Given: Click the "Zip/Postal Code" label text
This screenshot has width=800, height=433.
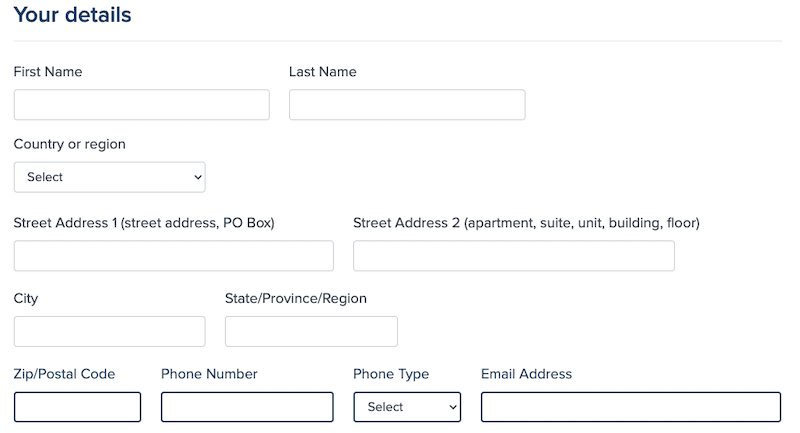Looking at the screenshot, I should 64,374.
